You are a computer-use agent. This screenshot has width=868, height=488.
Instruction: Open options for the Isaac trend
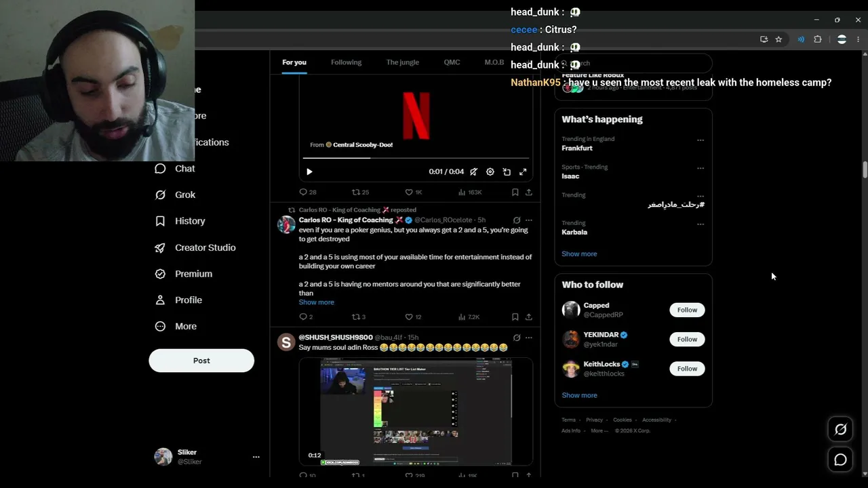coord(701,168)
